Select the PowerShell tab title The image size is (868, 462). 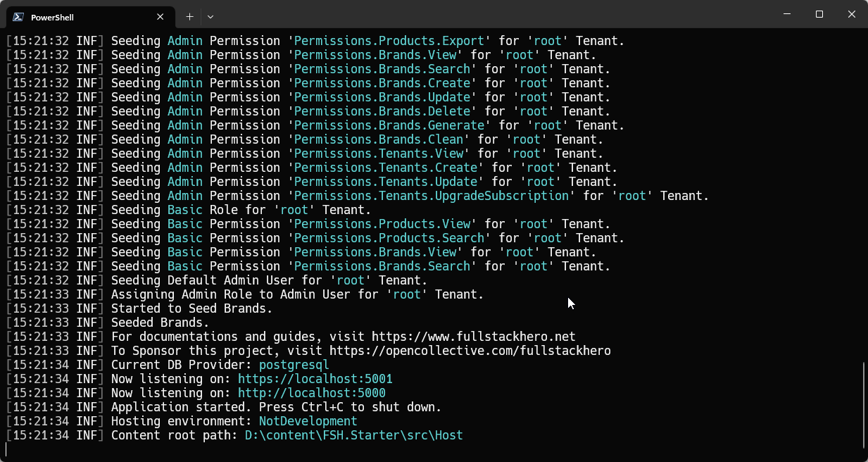click(52, 17)
